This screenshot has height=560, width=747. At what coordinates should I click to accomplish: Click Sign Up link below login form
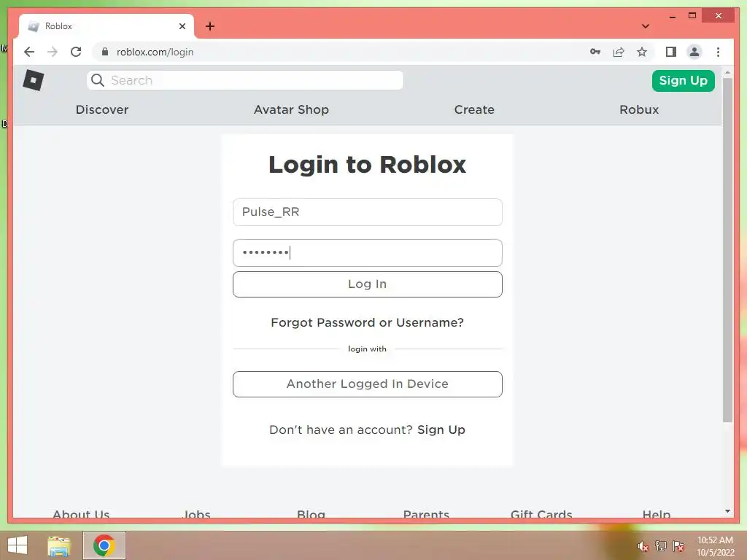tap(441, 429)
